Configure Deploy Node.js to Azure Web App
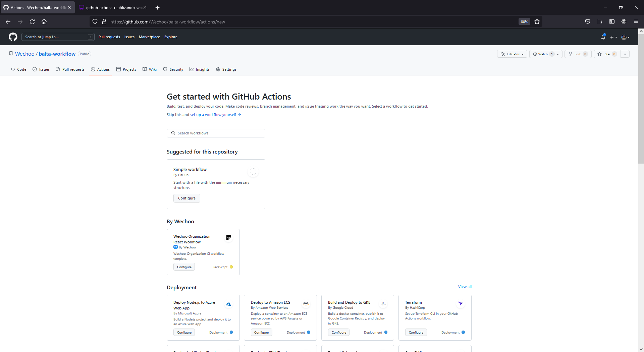 pyautogui.click(x=184, y=333)
